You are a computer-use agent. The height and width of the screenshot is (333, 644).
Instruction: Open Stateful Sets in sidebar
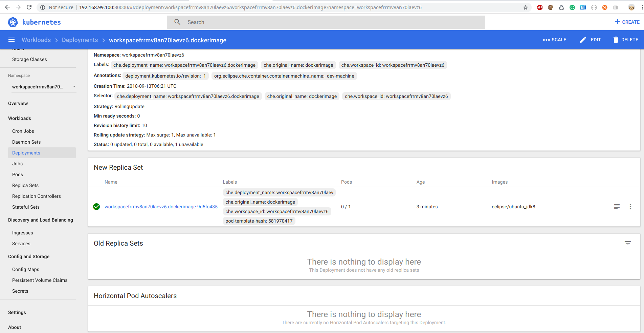[26, 207]
